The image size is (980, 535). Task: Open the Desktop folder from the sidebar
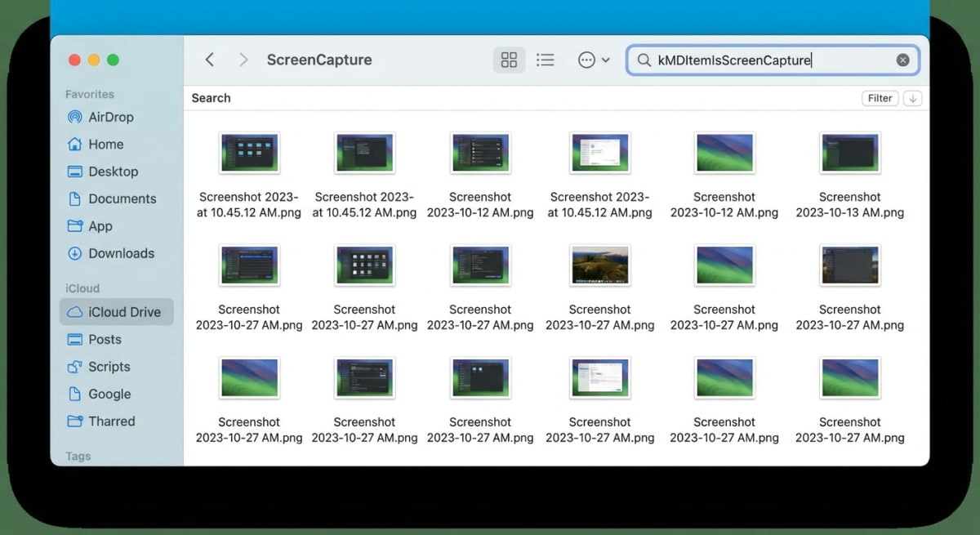[x=110, y=172]
